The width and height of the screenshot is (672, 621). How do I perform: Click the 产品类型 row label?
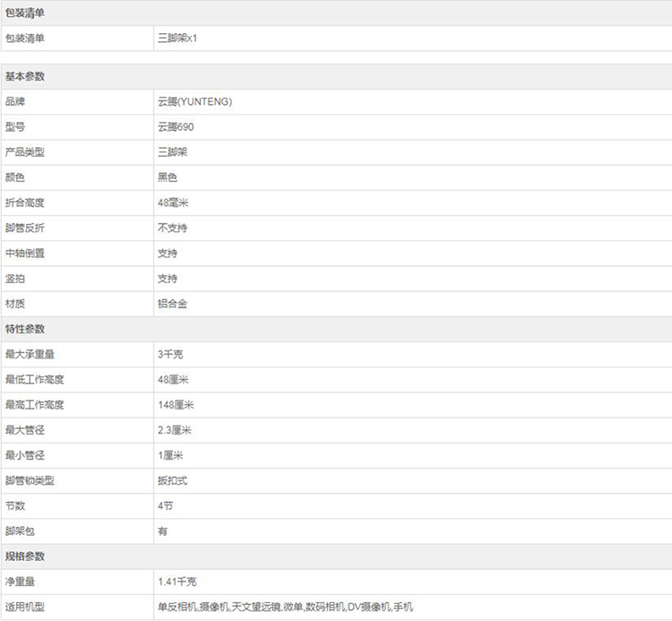(x=25, y=152)
